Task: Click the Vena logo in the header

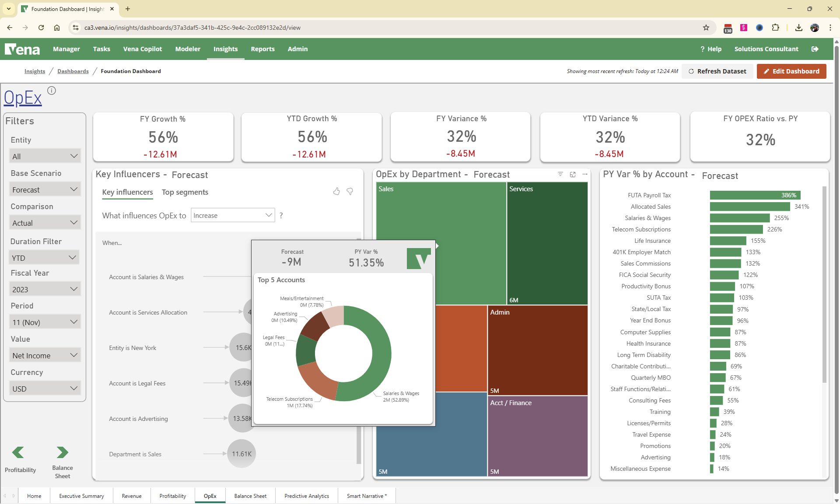Action: (22, 49)
